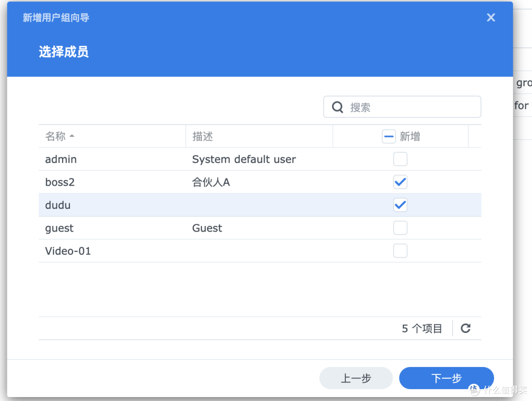Sort by the 名称 column header
532x401 pixels.
point(112,136)
